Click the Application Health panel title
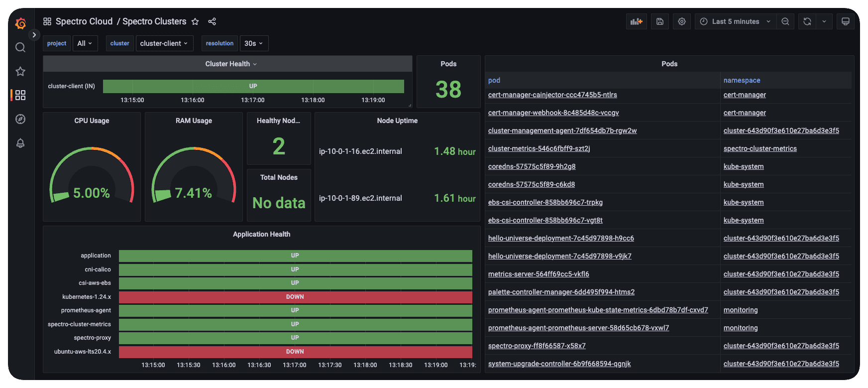868x388 pixels. click(262, 234)
